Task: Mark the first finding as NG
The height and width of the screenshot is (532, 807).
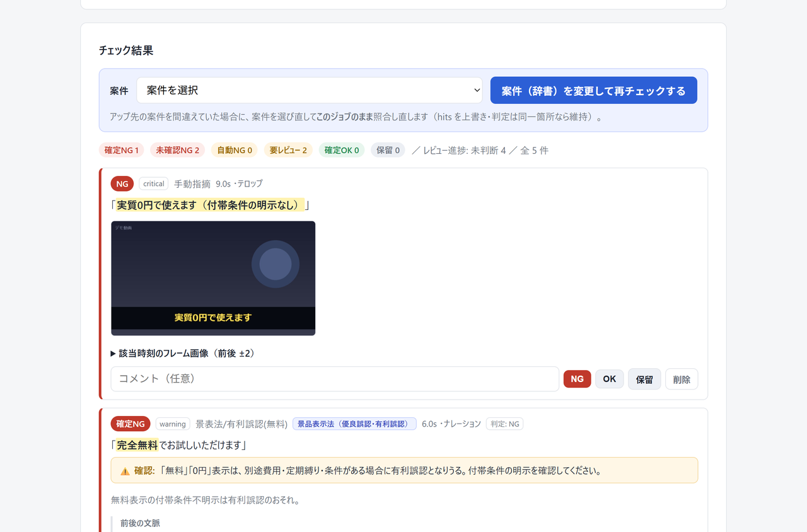Action: (x=577, y=379)
